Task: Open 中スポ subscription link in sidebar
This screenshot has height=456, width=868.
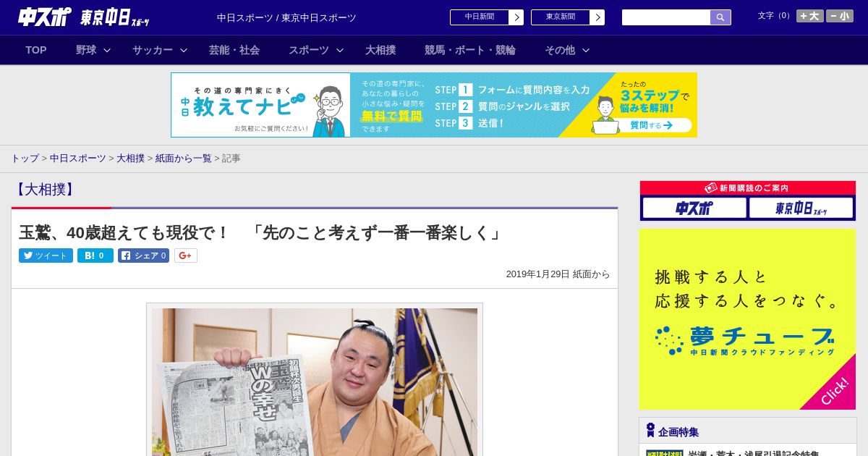Action: (694, 208)
